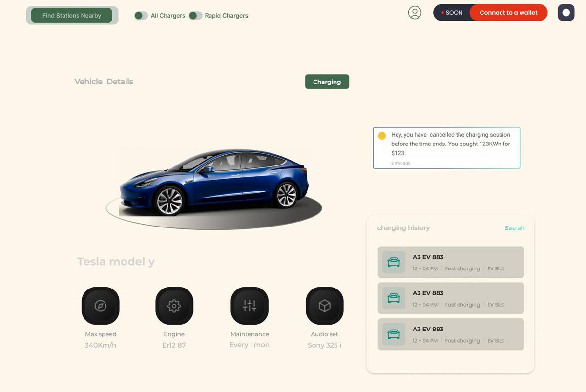The image size is (586, 392).
Task: Open the user profile icon
Action: [415, 13]
